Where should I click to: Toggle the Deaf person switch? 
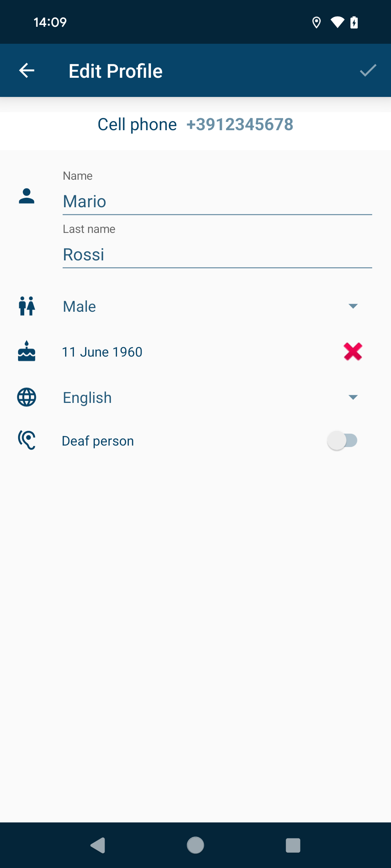[342, 441]
